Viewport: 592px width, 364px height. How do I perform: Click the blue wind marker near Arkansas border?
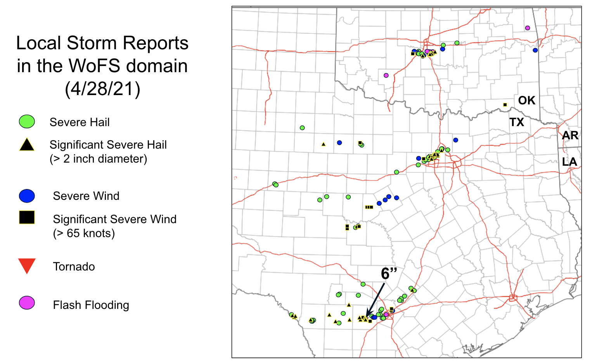coord(535,50)
